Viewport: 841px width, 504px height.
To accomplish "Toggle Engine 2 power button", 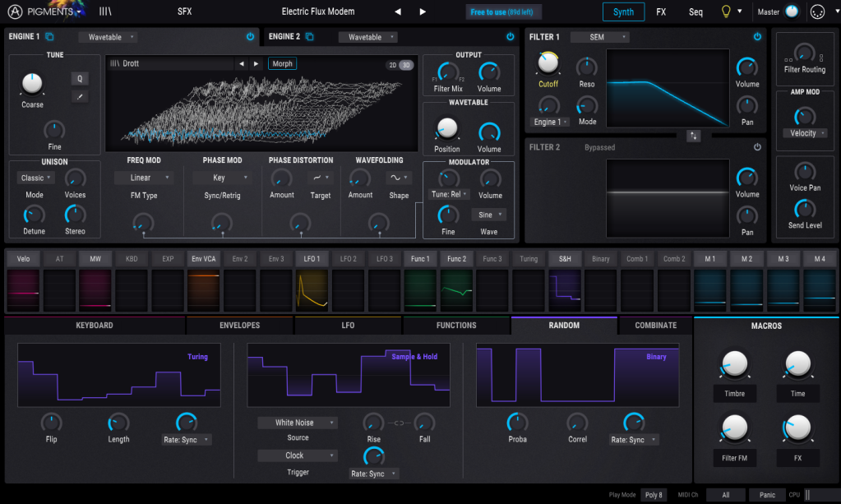I will pyautogui.click(x=511, y=37).
